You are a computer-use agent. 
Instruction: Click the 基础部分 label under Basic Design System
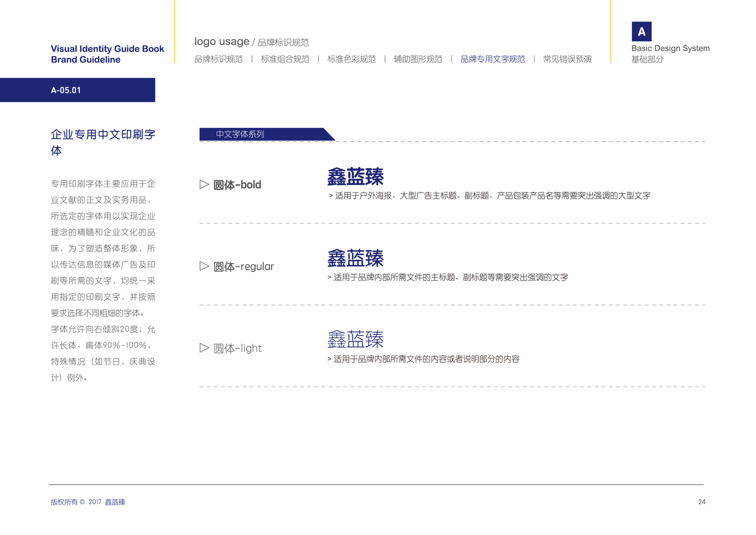(x=648, y=59)
